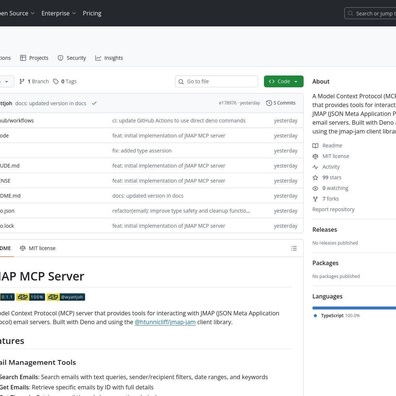Open the README.md file row

[x=152, y=196]
